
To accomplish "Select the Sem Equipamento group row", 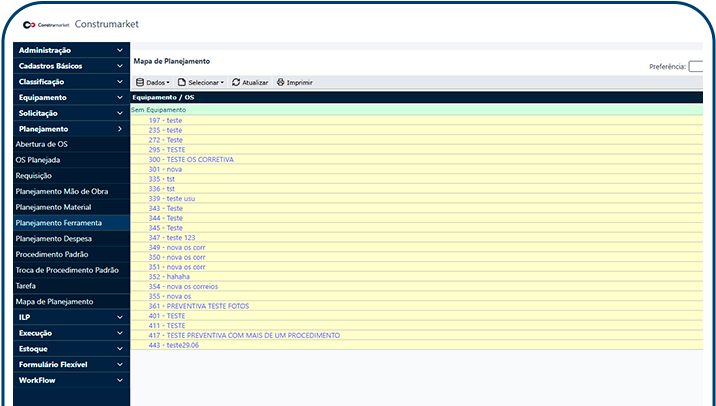I will tap(158, 110).
